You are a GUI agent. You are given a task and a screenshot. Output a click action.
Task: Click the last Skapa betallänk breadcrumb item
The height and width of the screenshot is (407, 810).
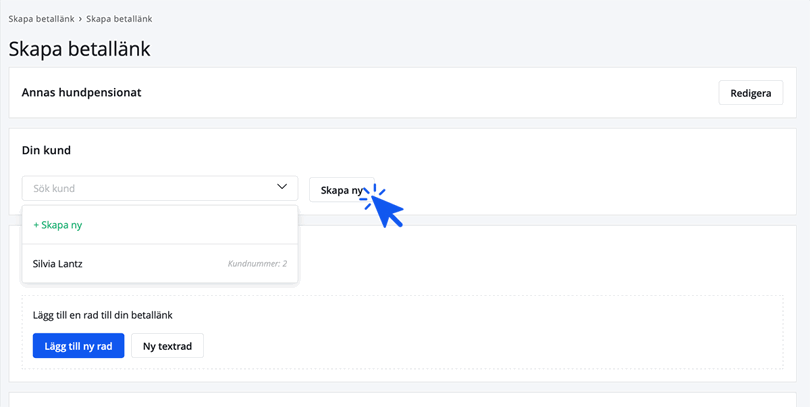[x=119, y=19]
